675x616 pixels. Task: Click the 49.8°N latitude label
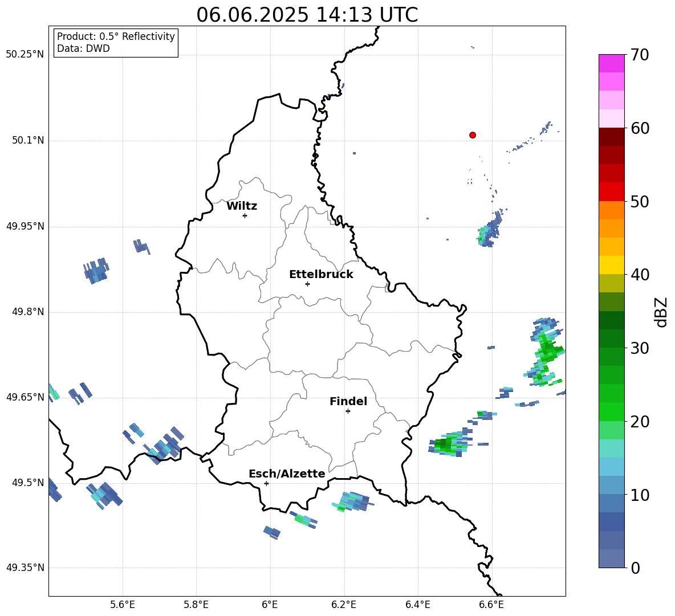28,312
